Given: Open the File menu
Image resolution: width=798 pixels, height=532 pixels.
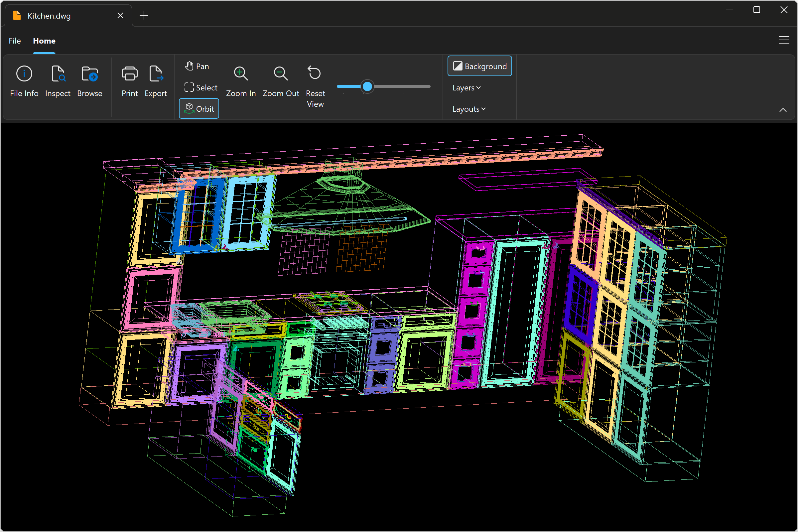Looking at the screenshot, I should click(x=15, y=41).
